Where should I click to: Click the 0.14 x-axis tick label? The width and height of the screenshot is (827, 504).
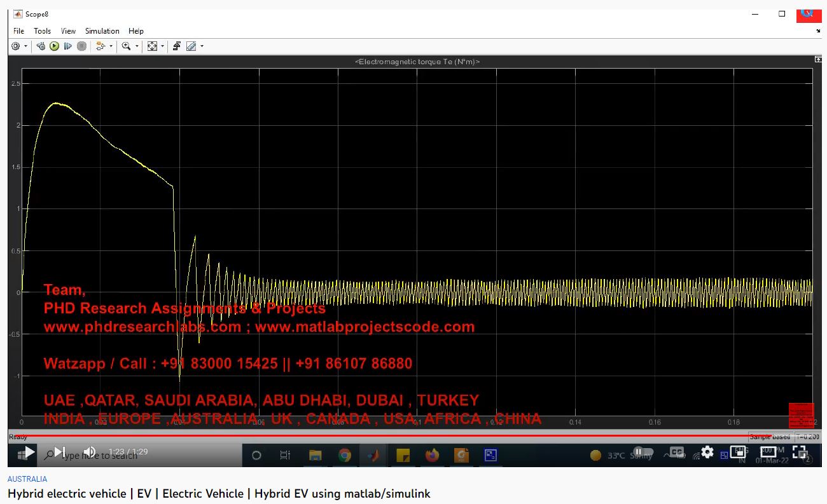575,422
